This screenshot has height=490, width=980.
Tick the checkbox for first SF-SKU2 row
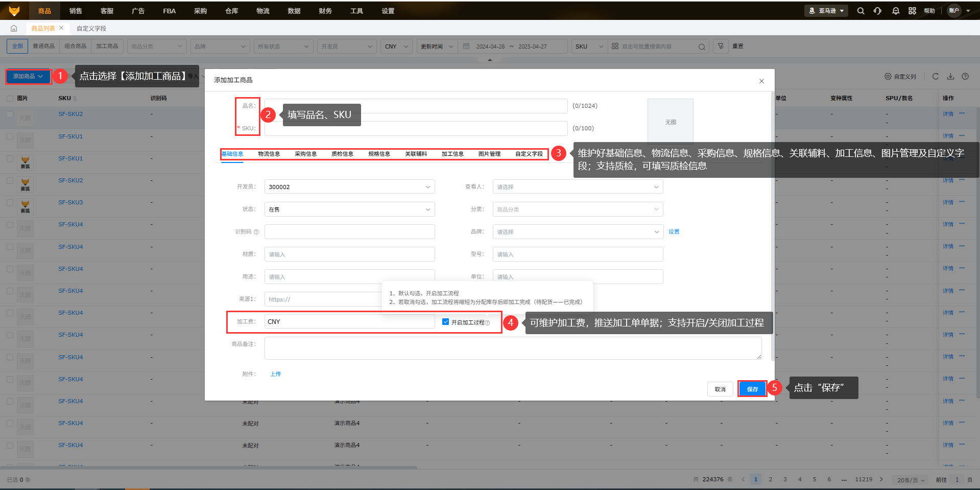tap(10, 114)
